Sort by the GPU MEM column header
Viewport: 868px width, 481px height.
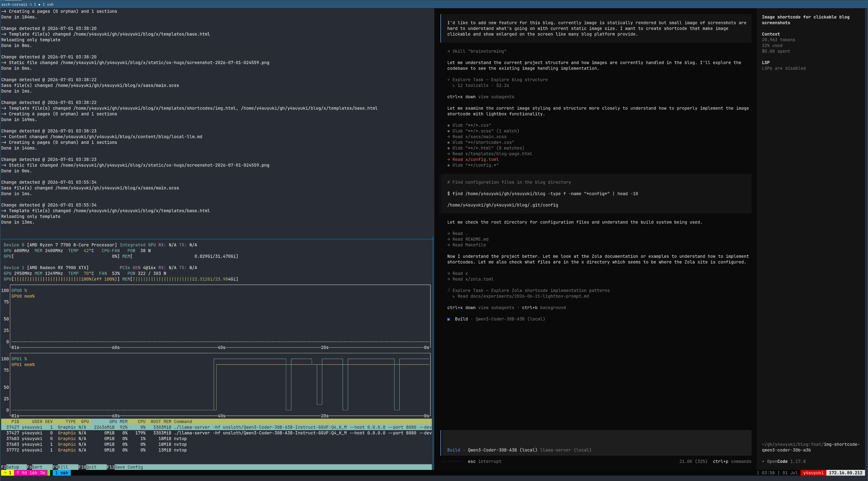(118, 422)
